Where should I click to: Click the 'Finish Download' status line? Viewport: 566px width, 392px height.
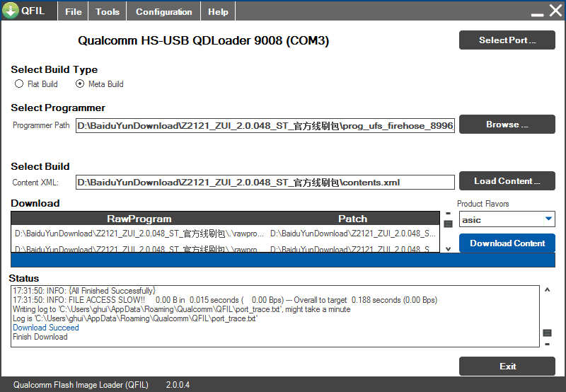(x=40, y=337)
